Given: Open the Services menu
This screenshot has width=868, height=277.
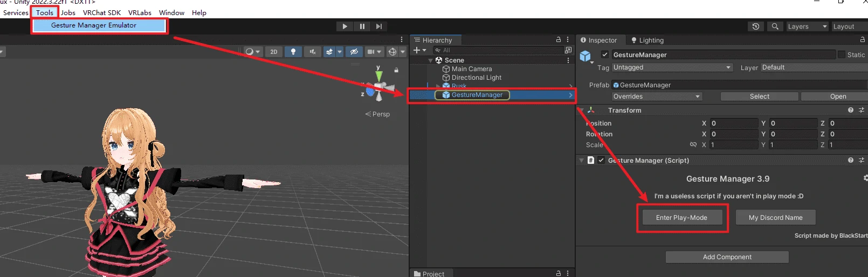Looking at the screenshot, I should point(16,12).
